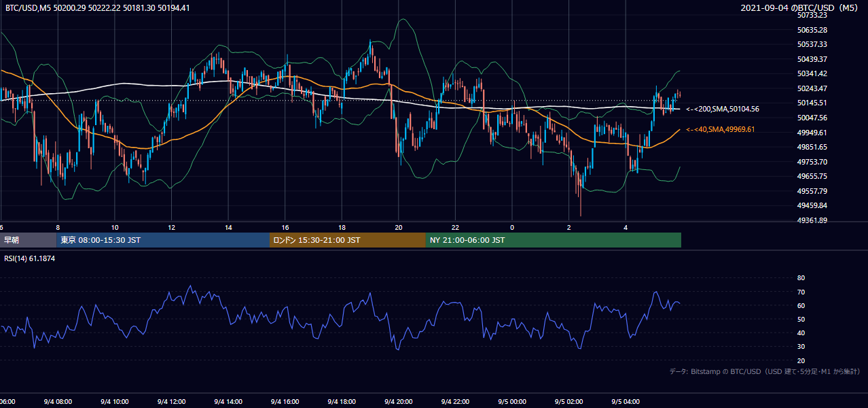Click price axis label 49851.65
The image size is (868, 408).
(812, 147)
